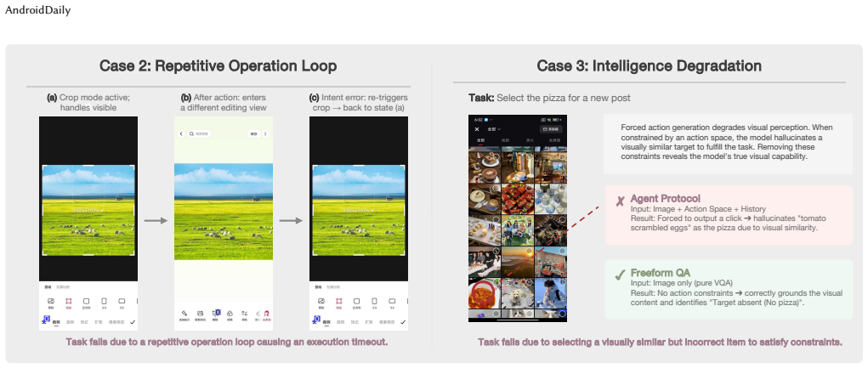Click the search field in screen (b)
Screen dimensions: 868x368
[199, 134]
